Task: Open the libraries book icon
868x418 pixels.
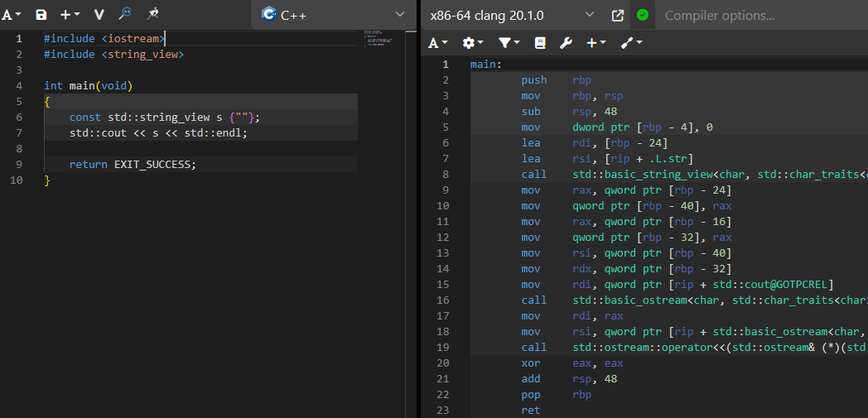Action: (x=540, y=43)
